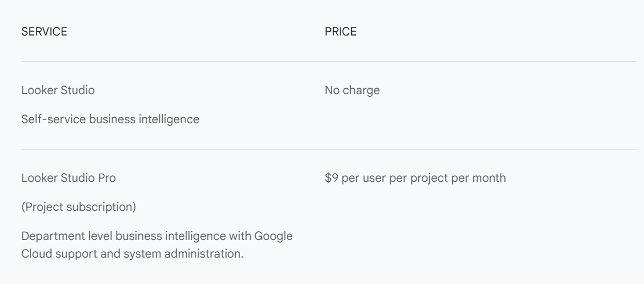Select the free Looker Studio service title

58,90
